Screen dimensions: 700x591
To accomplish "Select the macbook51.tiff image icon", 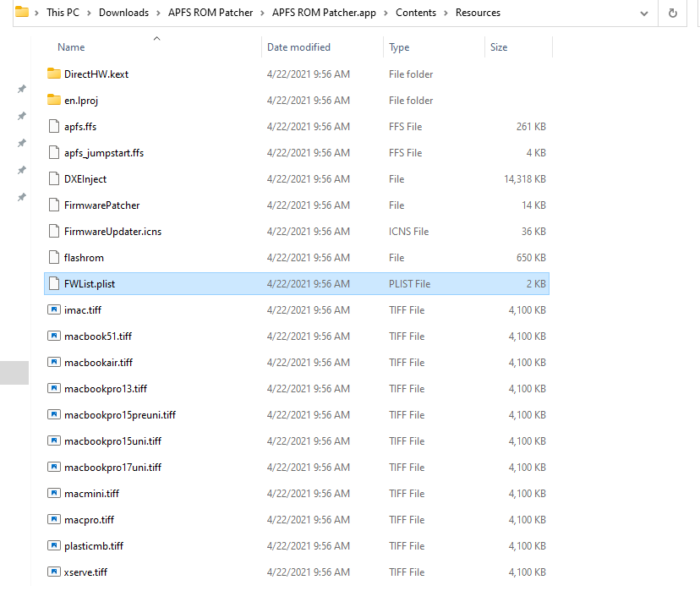I will (x=53, y=337).
